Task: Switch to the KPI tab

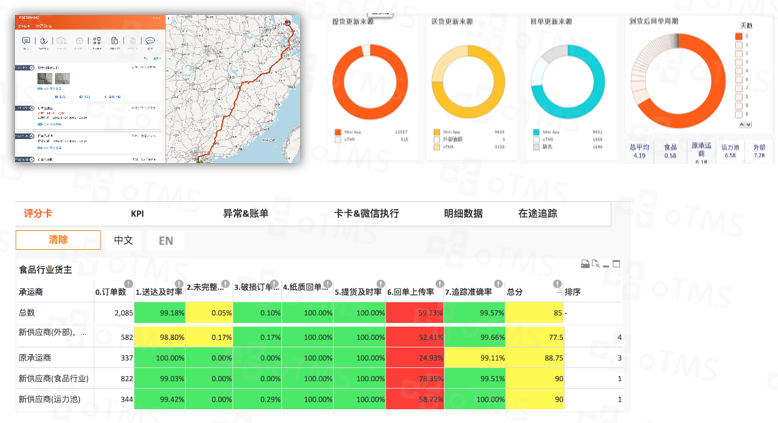Action: click(137, 214)
